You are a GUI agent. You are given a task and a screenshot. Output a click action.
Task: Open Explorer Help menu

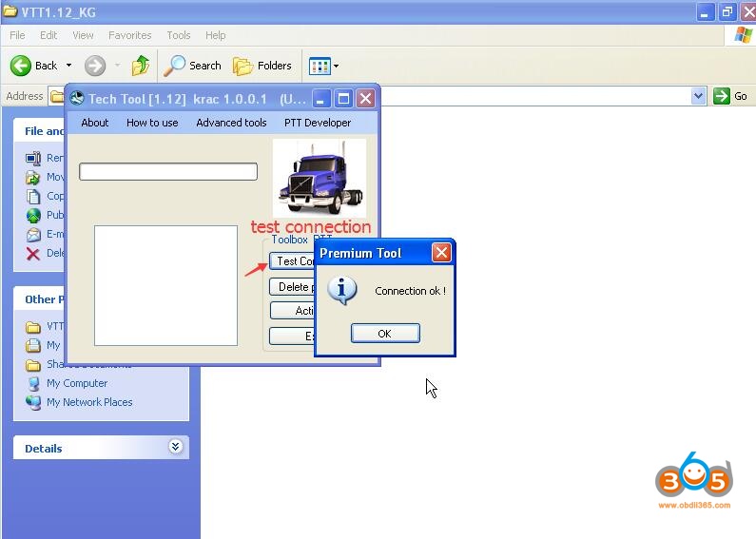coord(215,35)
